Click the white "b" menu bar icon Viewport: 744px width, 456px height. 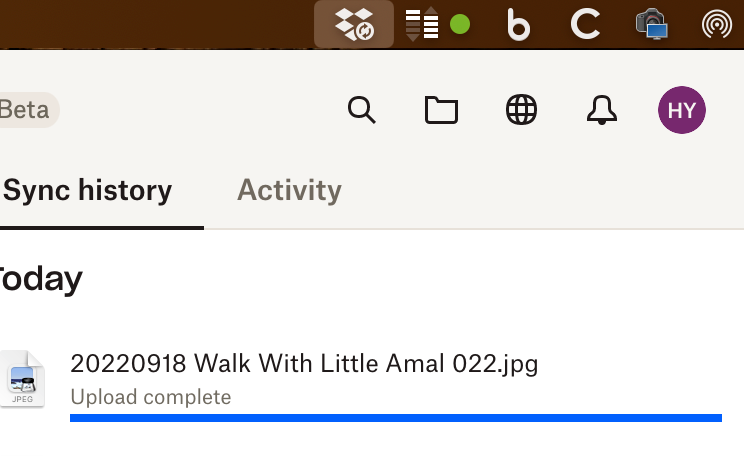518,24
